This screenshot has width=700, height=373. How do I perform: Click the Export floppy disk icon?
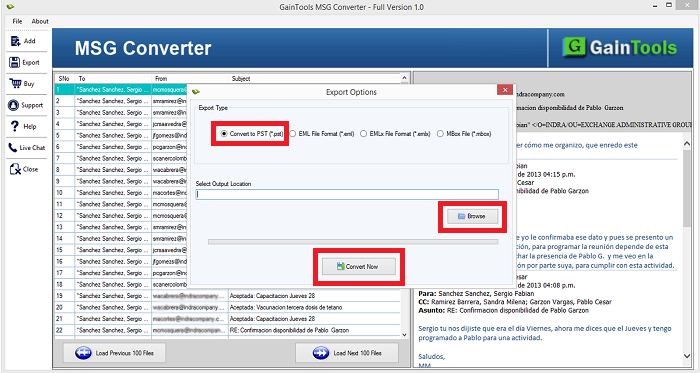[15, 62]
